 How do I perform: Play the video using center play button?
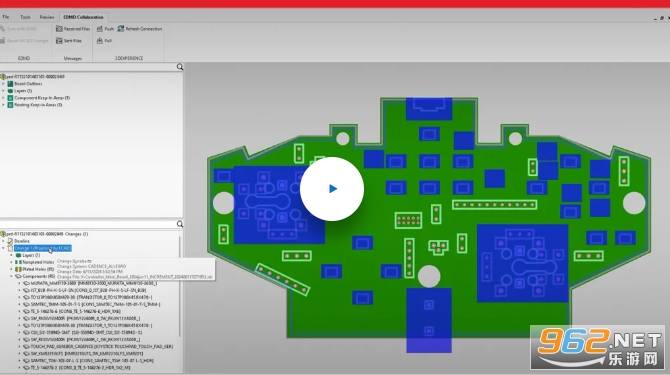pos(332,189)
